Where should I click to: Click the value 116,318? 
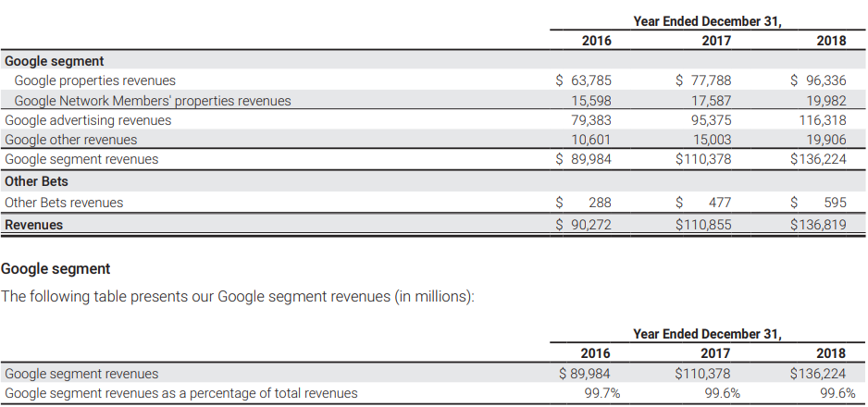click(823, 120)
